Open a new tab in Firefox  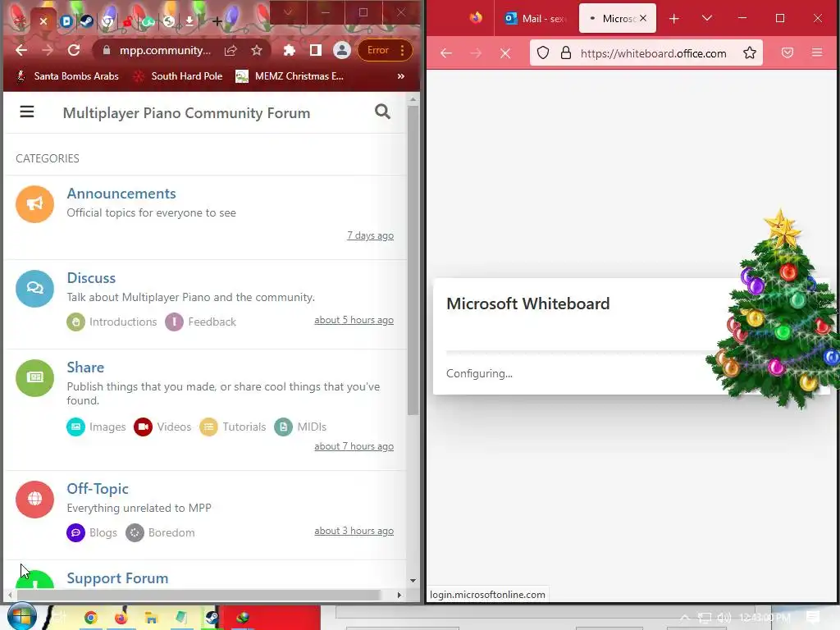click(x=674, y=19)
